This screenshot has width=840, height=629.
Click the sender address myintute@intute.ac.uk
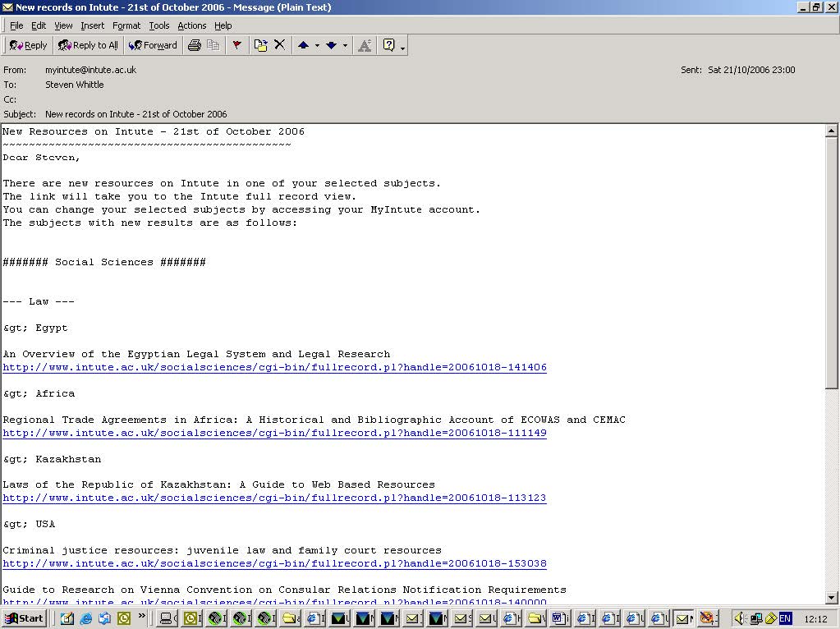tap(90, 70)
